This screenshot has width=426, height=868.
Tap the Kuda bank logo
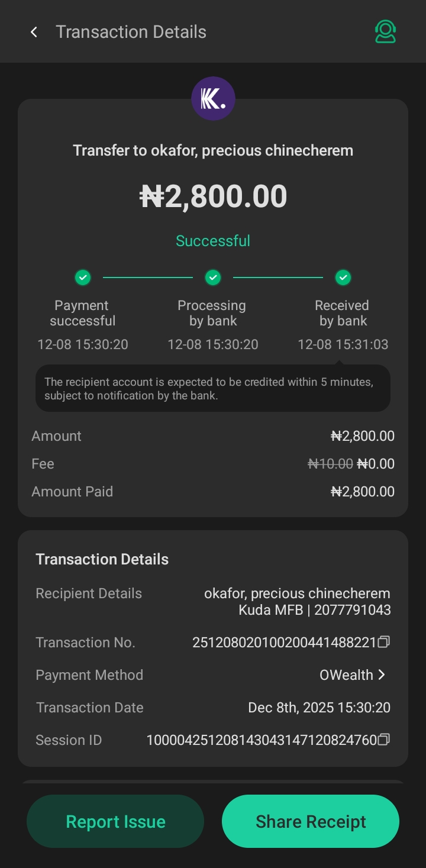click(x=213, y=99)
